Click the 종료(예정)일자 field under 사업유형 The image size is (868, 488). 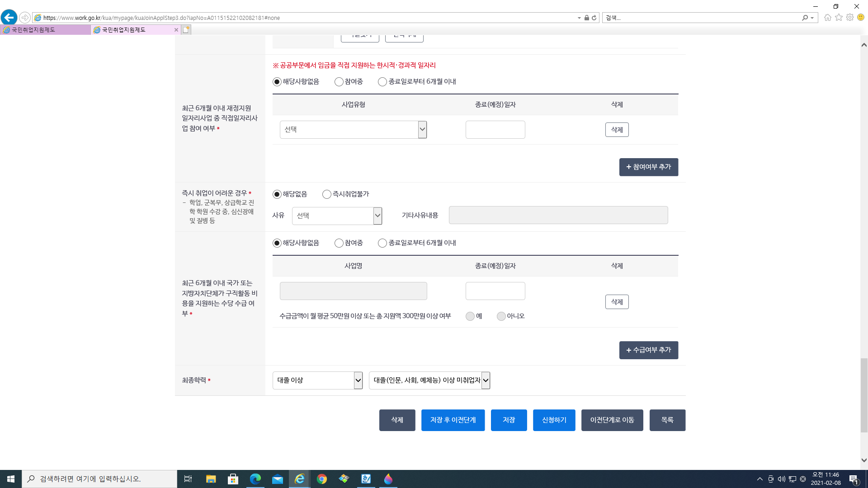click(495, 130)
